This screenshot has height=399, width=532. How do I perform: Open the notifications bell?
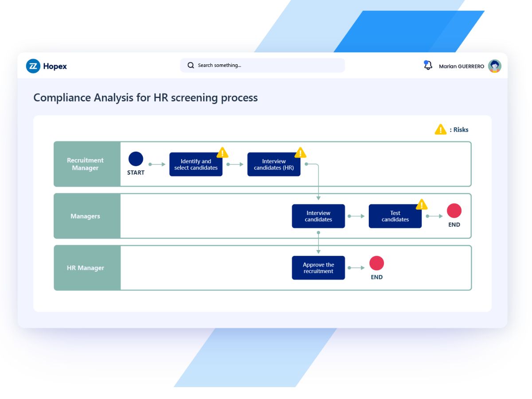coord(428,66)
